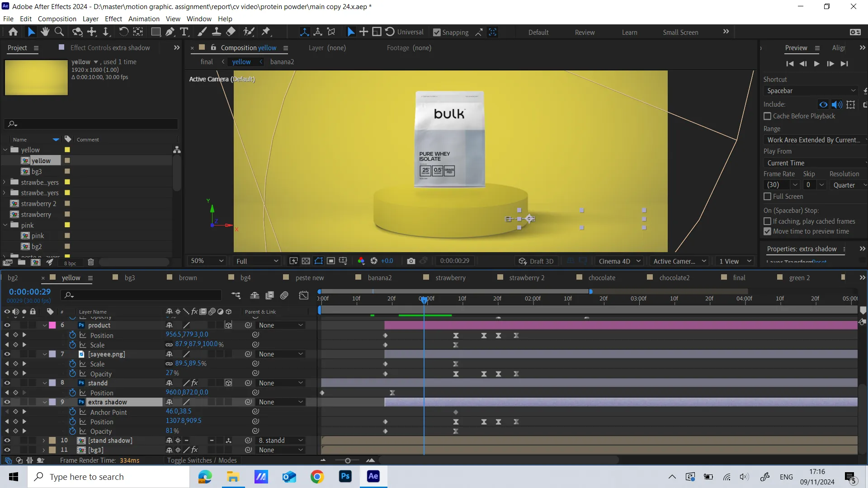Take a snapshot with camera icon
The width and height of the screenshot is (868, 488).
click(411, 261)
